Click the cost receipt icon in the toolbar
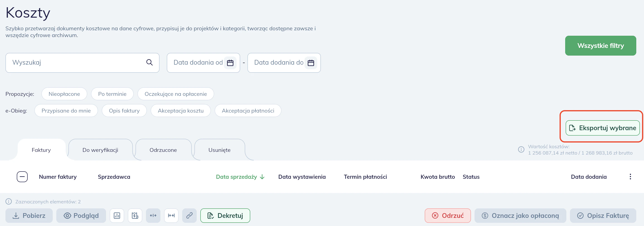Viewport: 644px width, 226px height. coord(135,216)
